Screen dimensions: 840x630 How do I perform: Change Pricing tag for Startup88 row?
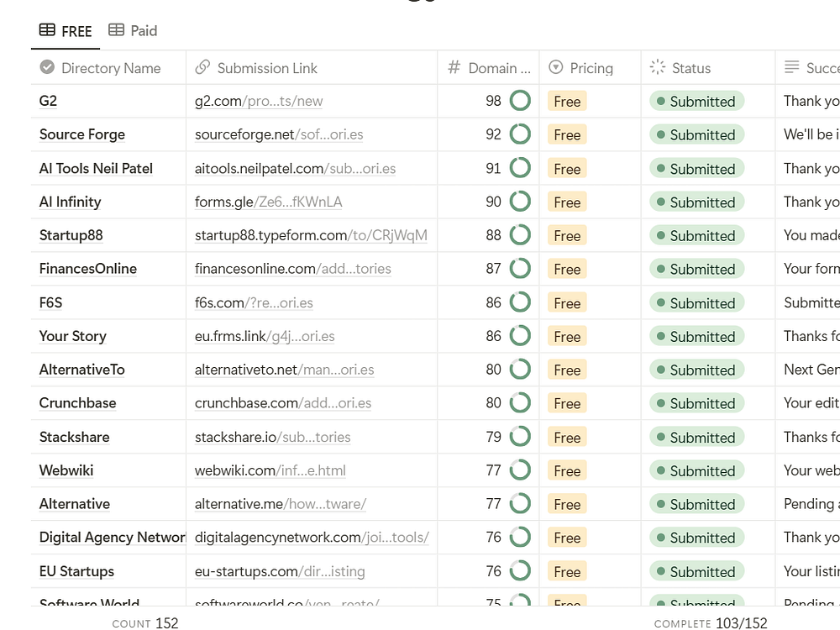coord(567,236)
